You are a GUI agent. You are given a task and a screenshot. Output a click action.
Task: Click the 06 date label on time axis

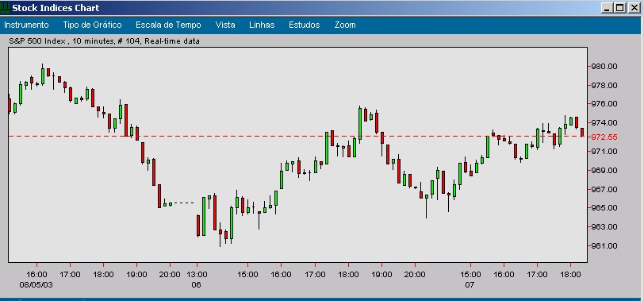click(x=197, y=284)
